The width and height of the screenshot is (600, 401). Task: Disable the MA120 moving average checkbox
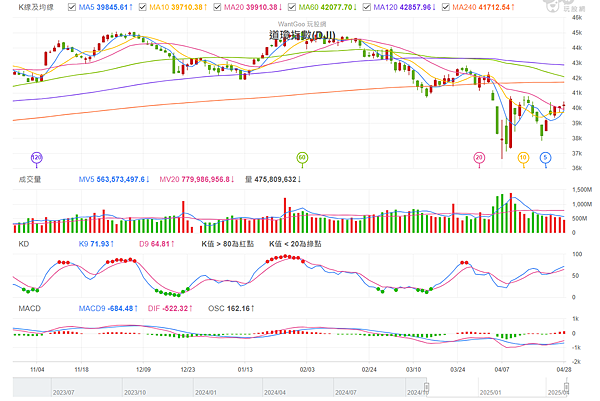point(366,7)
